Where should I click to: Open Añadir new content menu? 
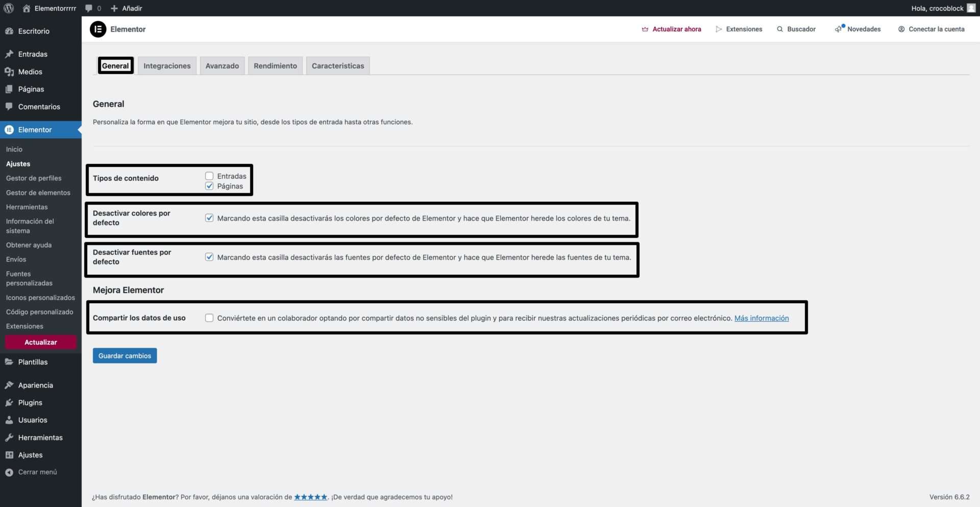pyautogui.click(x=127, y=8)
